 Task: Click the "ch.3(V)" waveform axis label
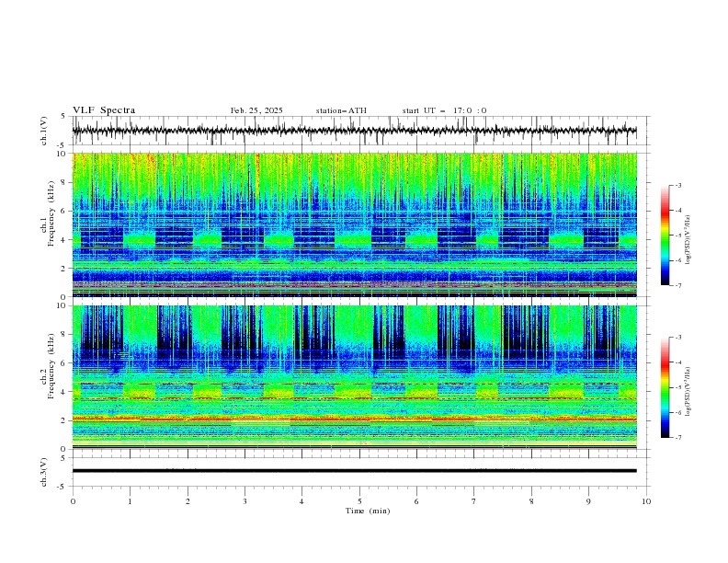tap(44, 472)
